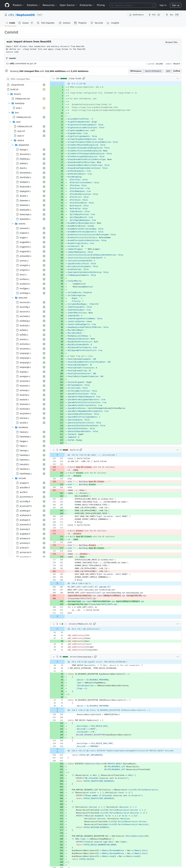Open options menu for .clang-format diff
Image resolution: width=186 pixels, height=868 pixels.
click(178, 79)
